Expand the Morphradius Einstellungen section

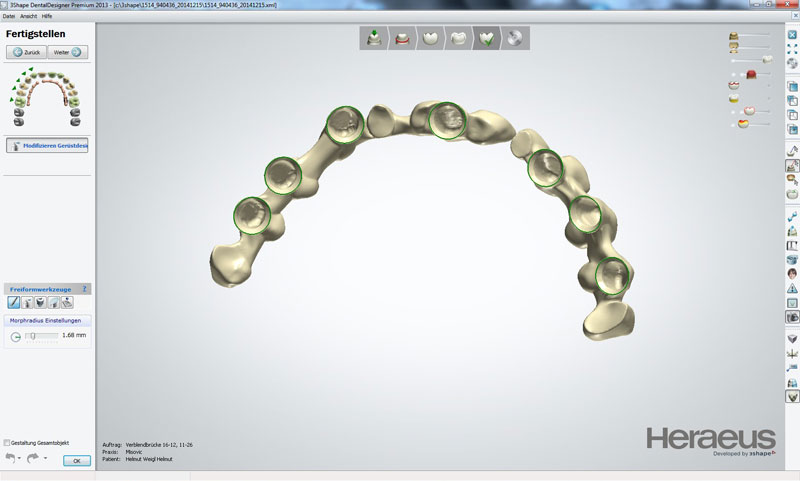[x=46, y=320]
